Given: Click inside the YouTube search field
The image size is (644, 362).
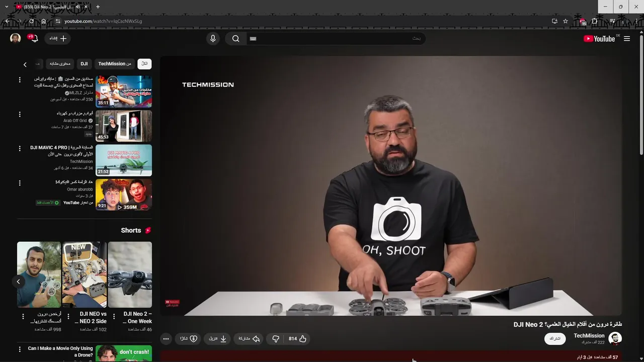Looking at the screenshot, I should pos(336,39).
